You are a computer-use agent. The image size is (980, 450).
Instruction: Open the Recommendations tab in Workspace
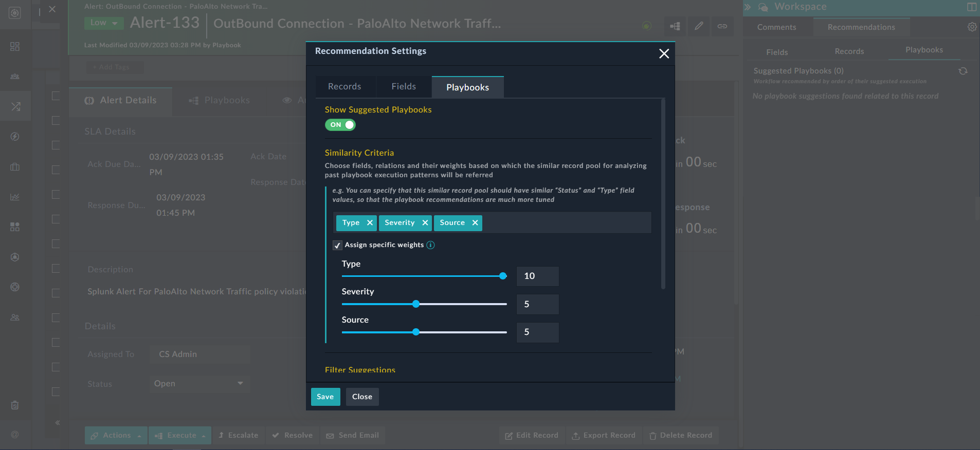[861, 27]
